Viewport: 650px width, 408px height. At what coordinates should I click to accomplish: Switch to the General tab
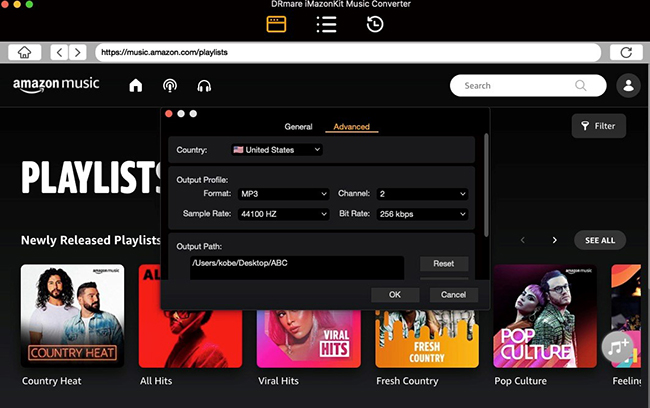point(298,127)
